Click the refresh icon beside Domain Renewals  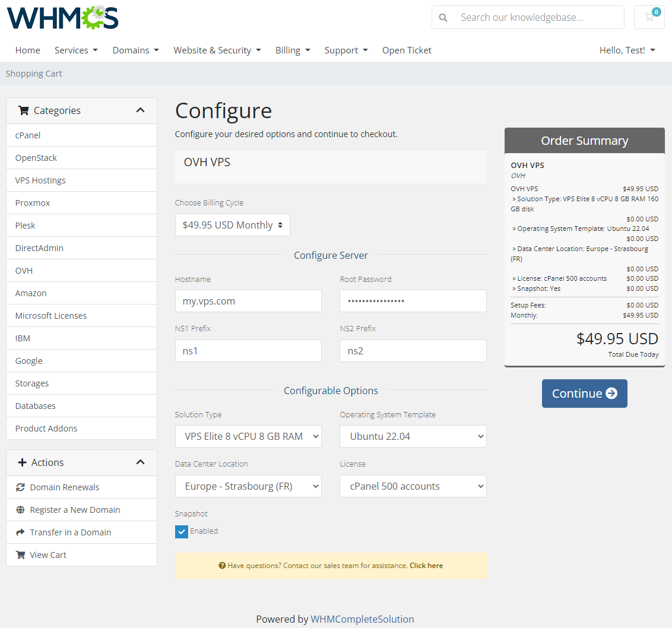(20, 487)
